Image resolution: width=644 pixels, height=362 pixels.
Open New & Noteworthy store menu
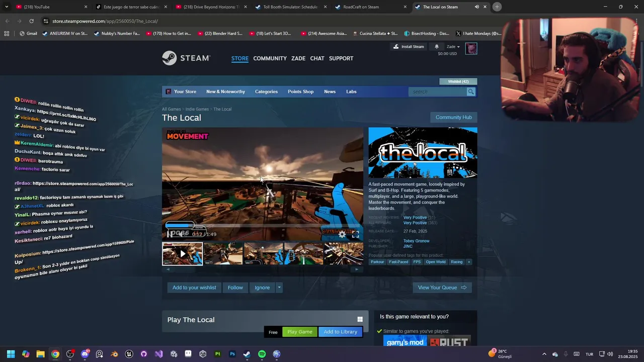point(225,92)
